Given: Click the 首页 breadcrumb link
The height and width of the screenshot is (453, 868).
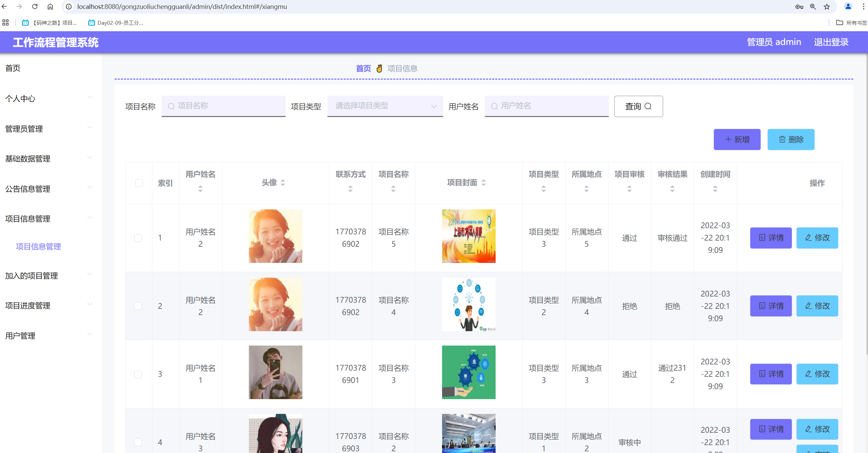Looking at the screenshot, I should (x=363, y=68).
